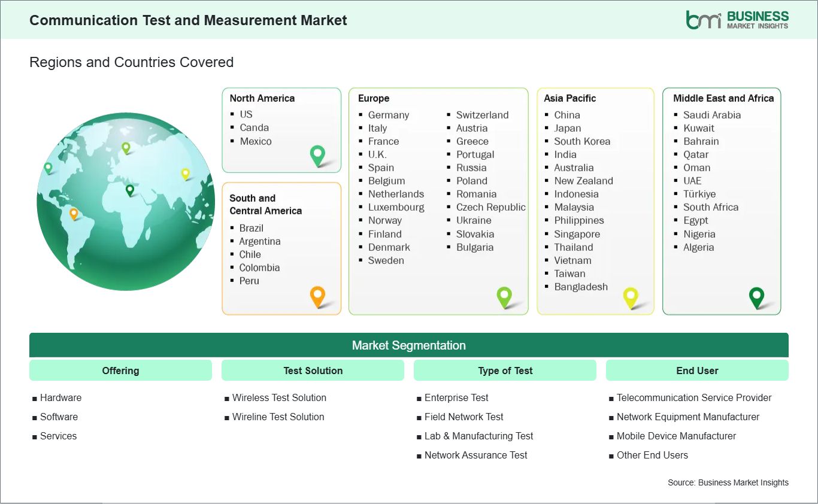The image size is (818, 504).
Task: Click the Wireless Test Solution item
Action: pos(279,397)
